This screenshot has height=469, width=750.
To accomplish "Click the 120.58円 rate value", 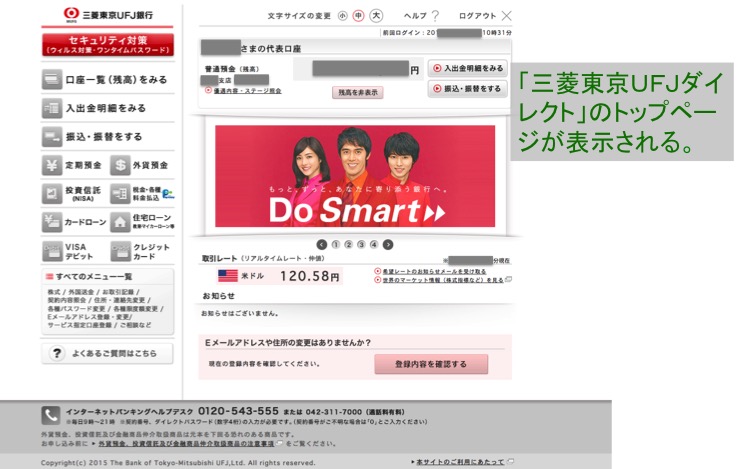I will pos(310,276).
